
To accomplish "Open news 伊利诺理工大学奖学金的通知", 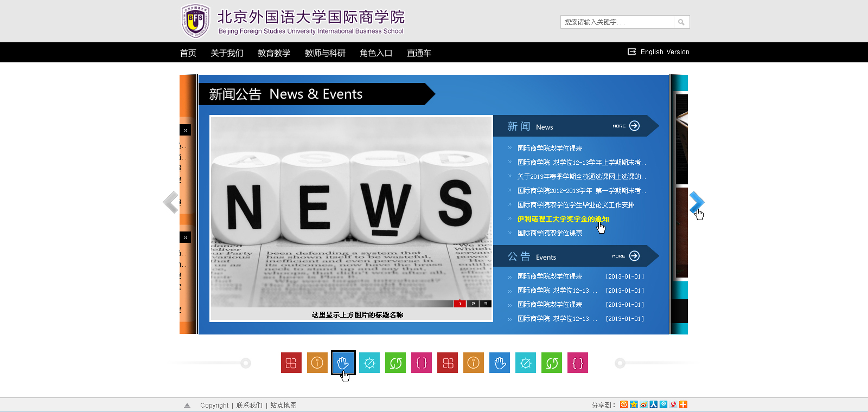I will point(563,219).
